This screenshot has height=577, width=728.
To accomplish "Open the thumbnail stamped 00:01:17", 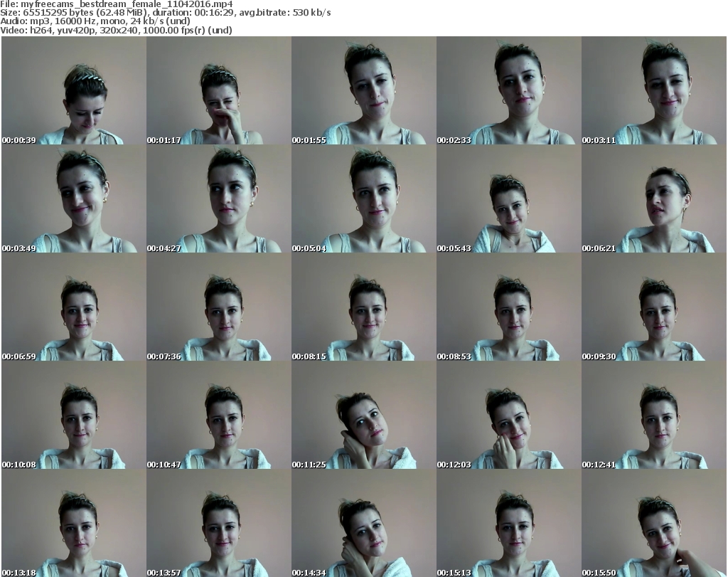I will pyautogui.click(x=219, y=90).
